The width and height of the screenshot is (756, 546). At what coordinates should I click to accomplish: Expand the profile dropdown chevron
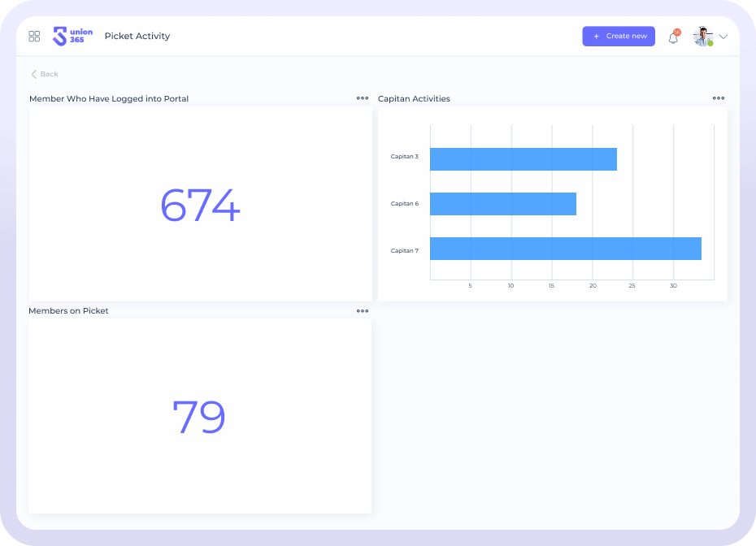click(x=723, y=37)
